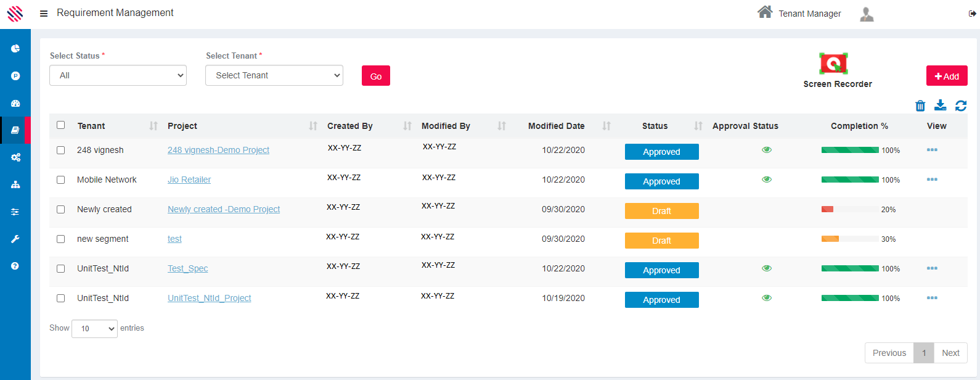Click the hamburger menu icon

(x=44, y=14)
